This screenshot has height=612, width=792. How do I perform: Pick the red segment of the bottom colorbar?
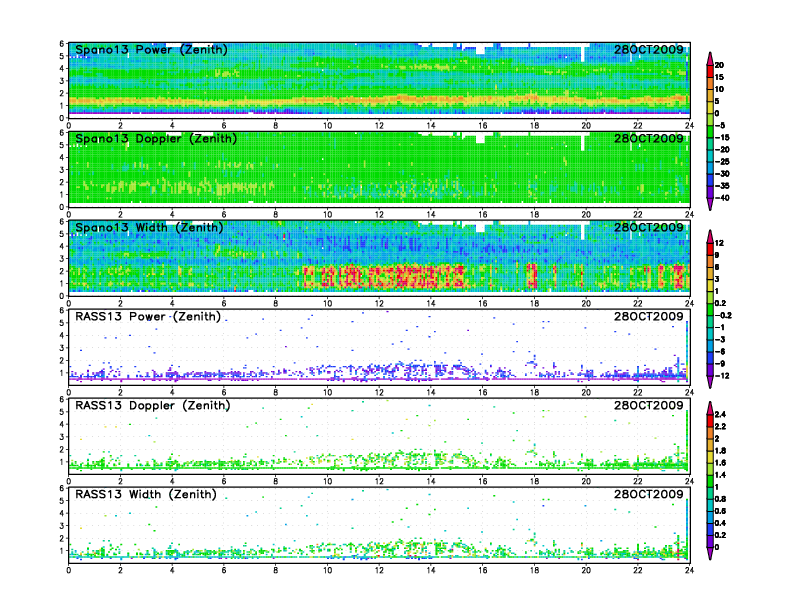[x=710, y=420]
